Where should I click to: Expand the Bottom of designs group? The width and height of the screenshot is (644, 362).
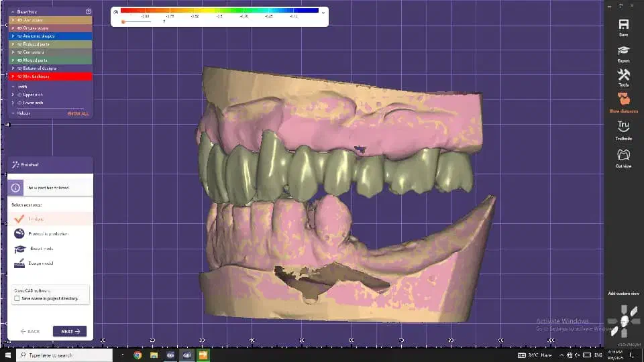13,68
